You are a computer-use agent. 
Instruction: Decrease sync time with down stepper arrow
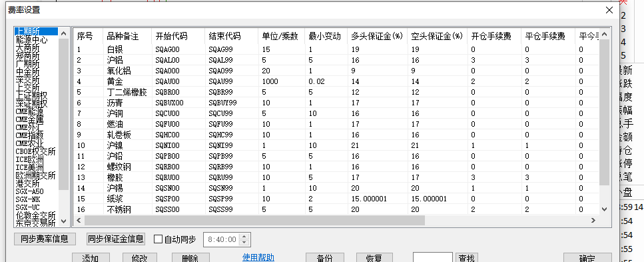click(244, 243)
